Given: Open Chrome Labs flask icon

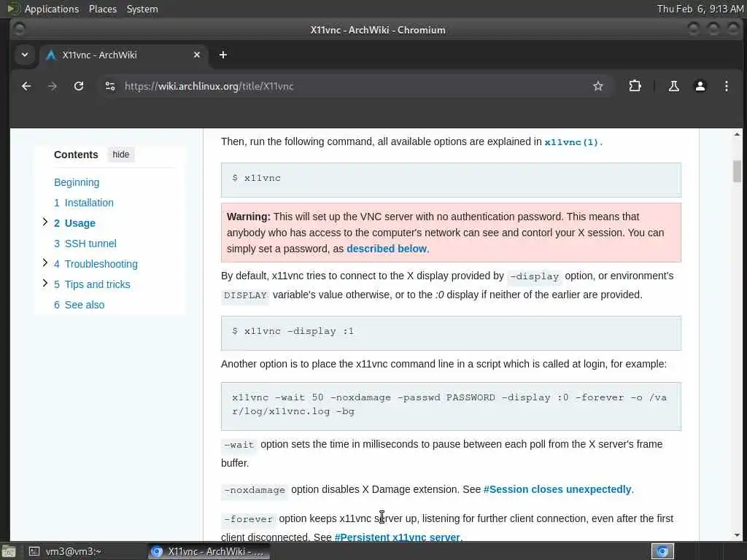Looking at the screenshot, I should coord(673,86).
